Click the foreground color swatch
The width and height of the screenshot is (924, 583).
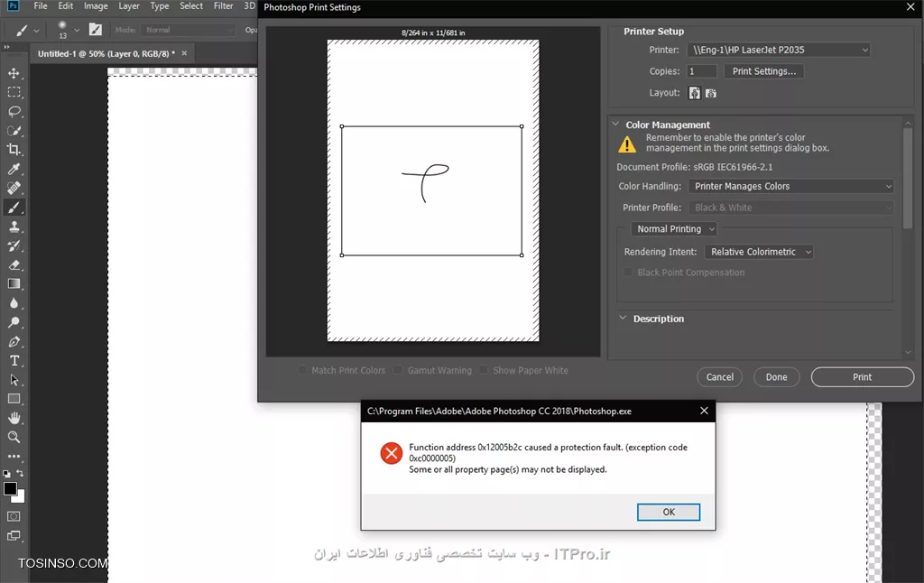(10, 488)
